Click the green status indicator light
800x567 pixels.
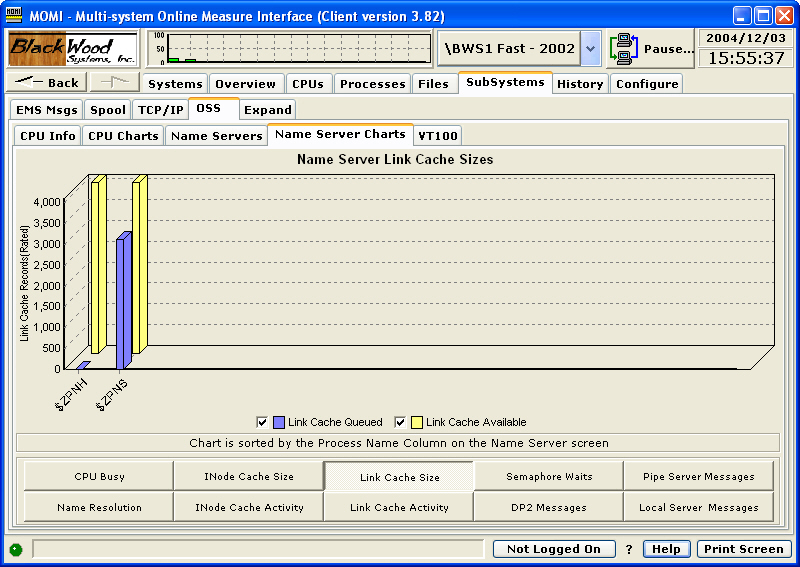[16, 549]
